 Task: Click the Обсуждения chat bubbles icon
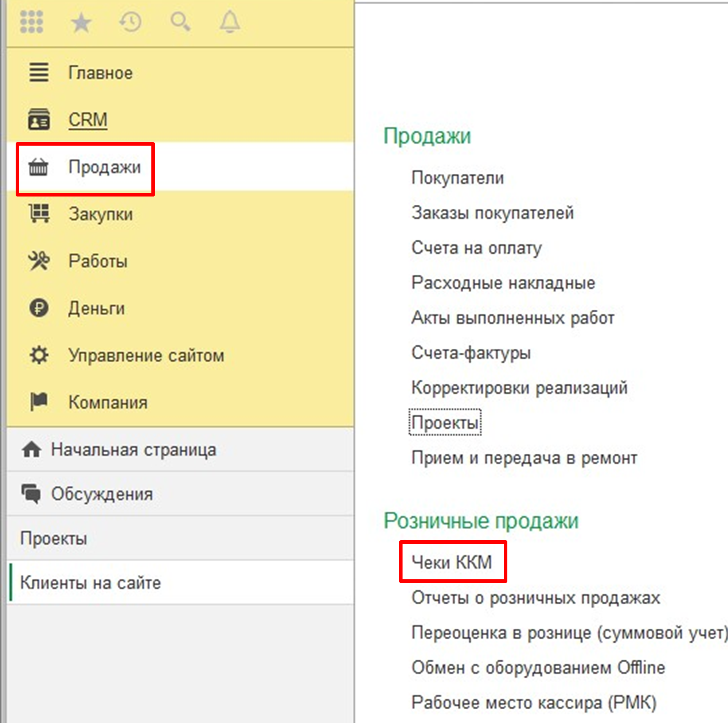coord(31,494)
